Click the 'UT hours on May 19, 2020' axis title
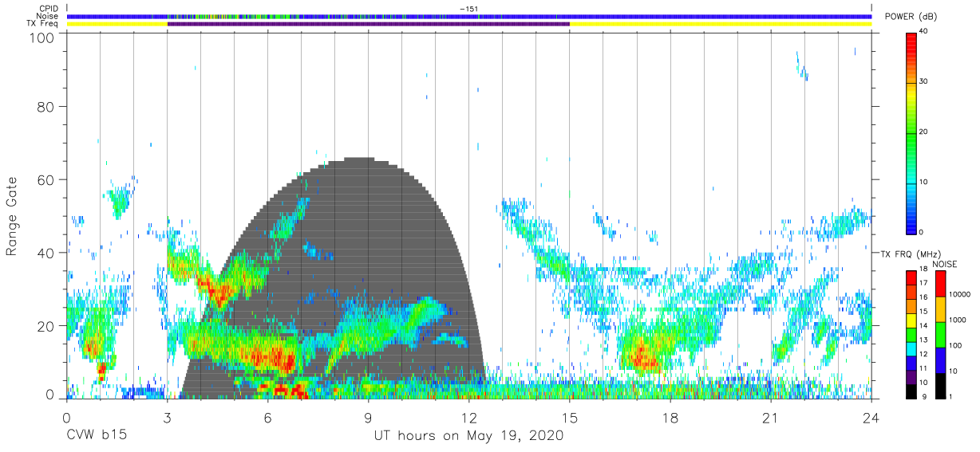Image resolution: width=980 pixels, height=452 pixels. pyautogui.click(x=468, y=436)
